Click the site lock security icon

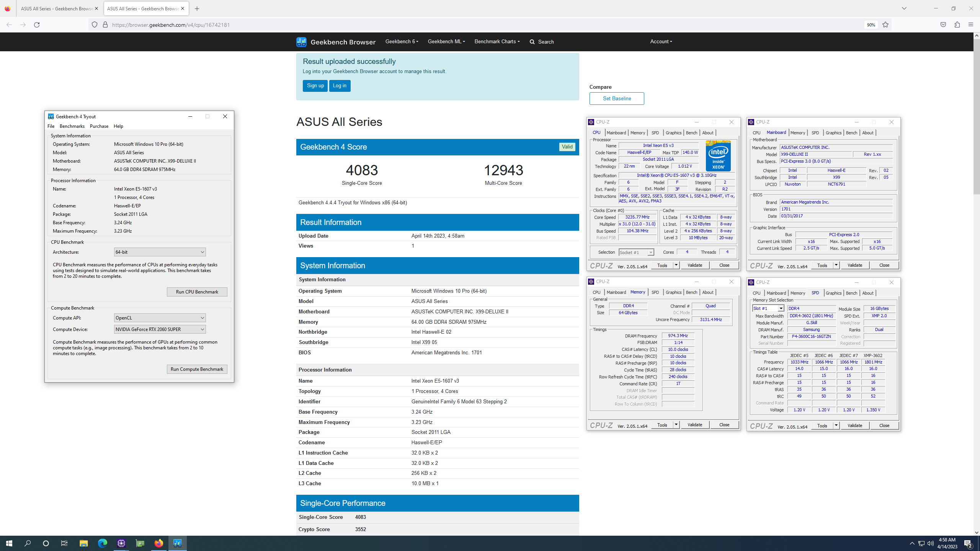(x=105, y=25)
